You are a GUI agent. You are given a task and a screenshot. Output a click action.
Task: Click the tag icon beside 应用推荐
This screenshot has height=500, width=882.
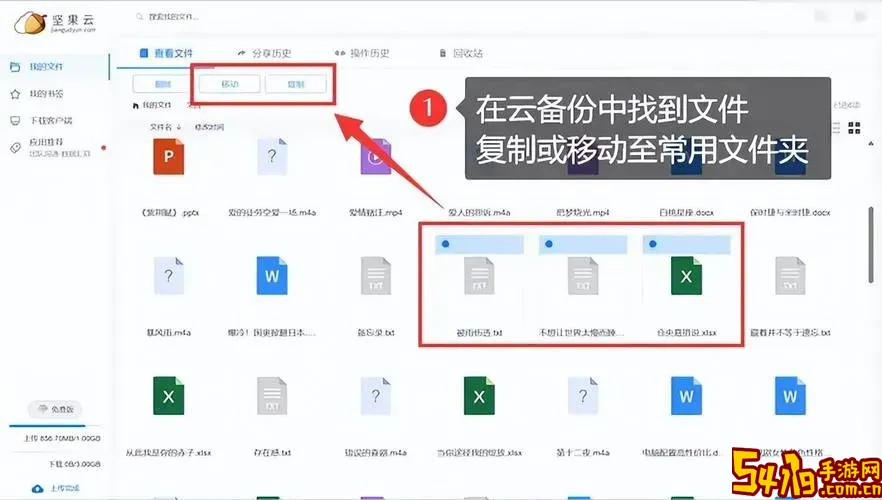pos(15,147)
